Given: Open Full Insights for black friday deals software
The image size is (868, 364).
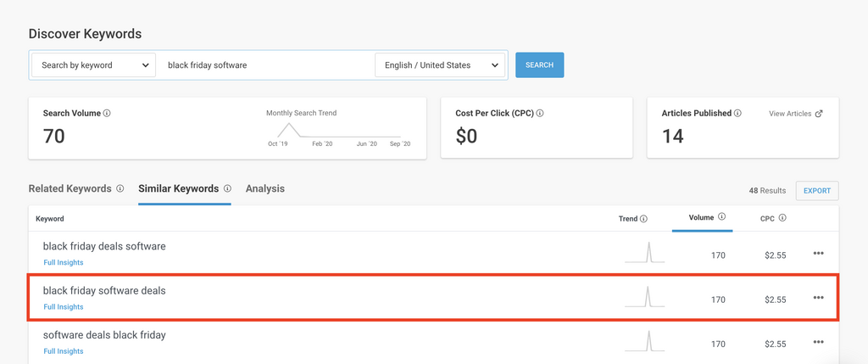Looking at the screenshot, I should 64,263.
